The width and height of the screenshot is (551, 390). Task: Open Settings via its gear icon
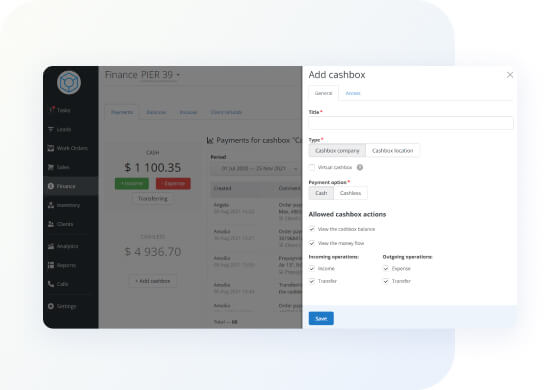tap(51, 306)
